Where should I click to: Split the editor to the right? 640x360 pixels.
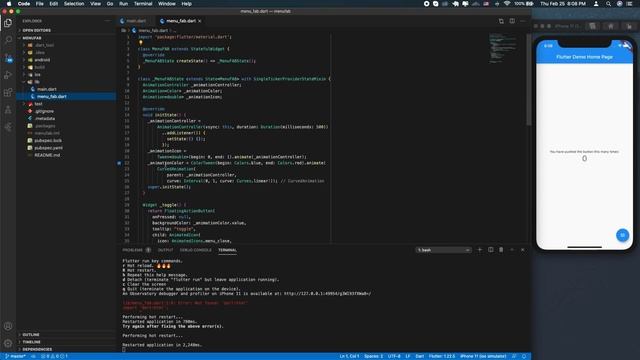coord(512,21)
